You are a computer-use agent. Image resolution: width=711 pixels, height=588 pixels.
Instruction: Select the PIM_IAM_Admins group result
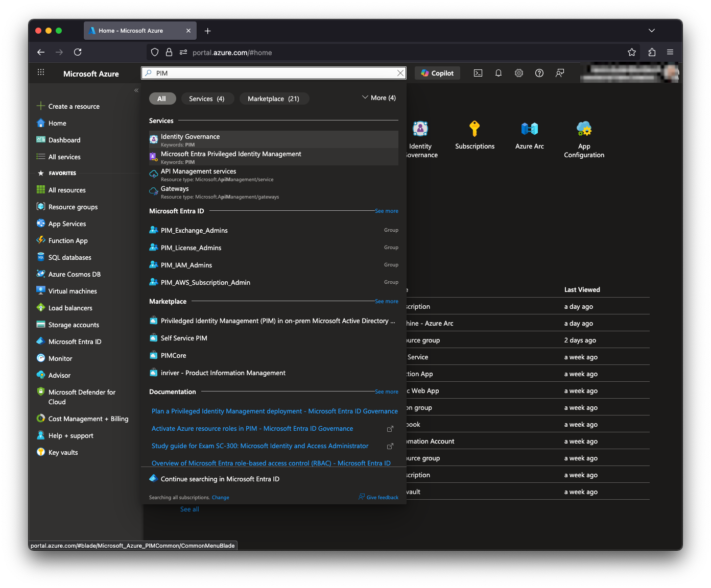pyautogui.click(x=186, y=265)
